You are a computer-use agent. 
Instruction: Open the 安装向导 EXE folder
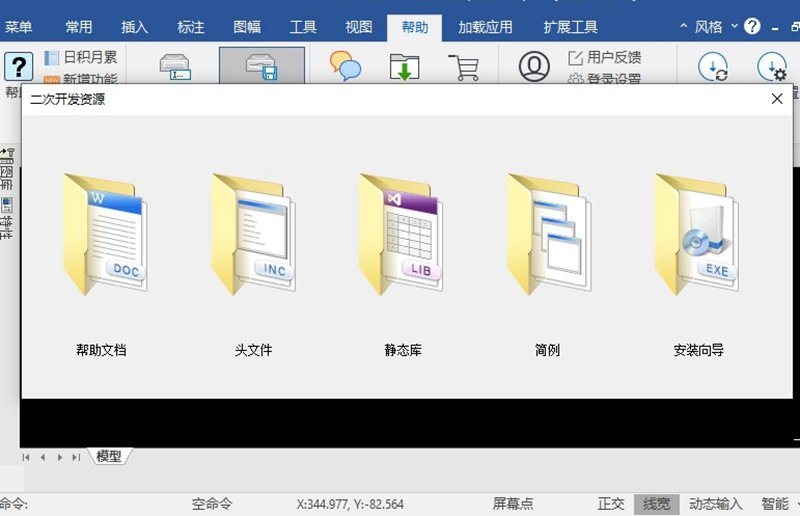[696, 234]
